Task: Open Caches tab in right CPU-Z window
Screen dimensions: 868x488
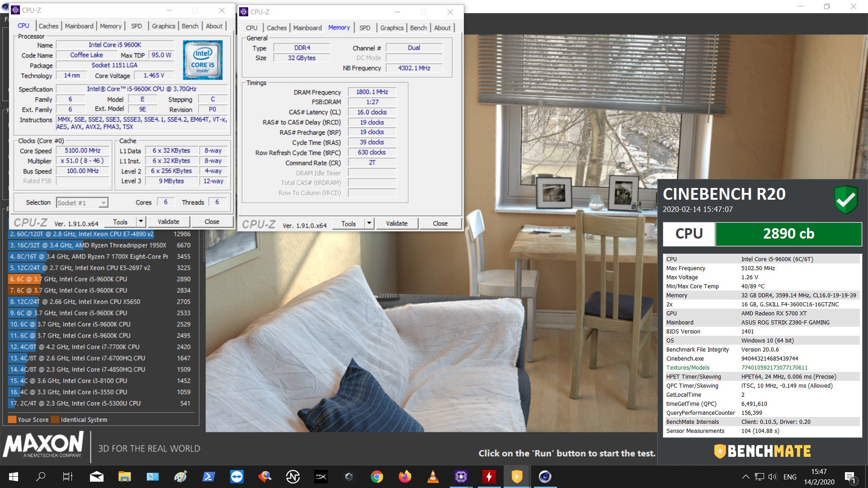Action: click(277, 28)
